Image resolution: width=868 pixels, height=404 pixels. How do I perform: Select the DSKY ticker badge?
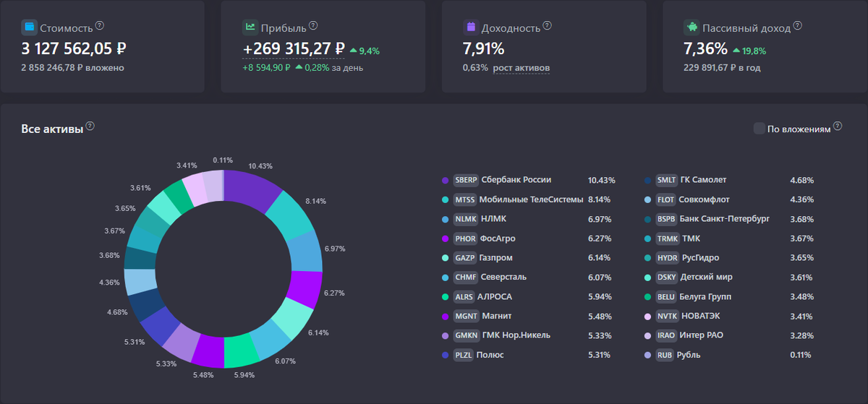point(666,278)
